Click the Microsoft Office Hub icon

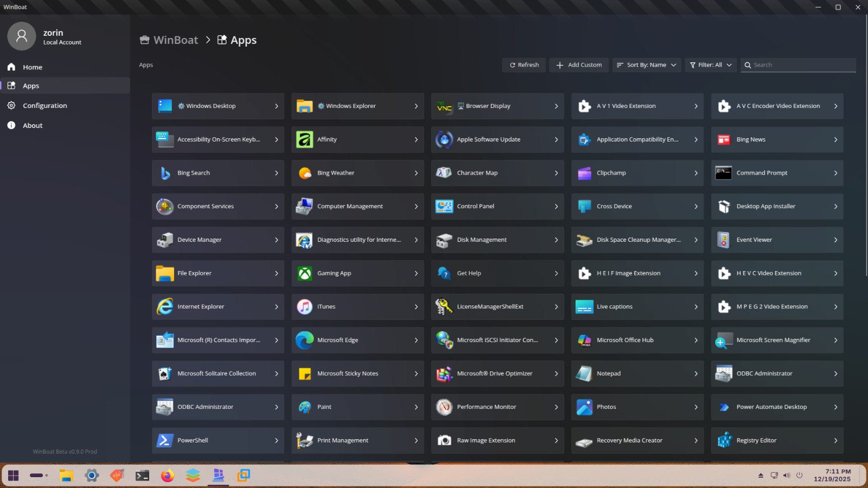[584, 340]
